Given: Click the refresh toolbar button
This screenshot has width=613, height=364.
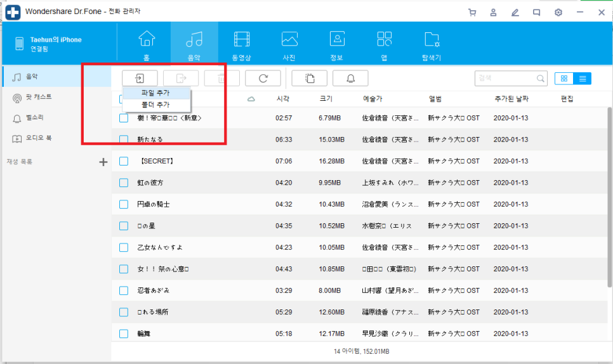Looking at the screenshot, I should point(263,78).
